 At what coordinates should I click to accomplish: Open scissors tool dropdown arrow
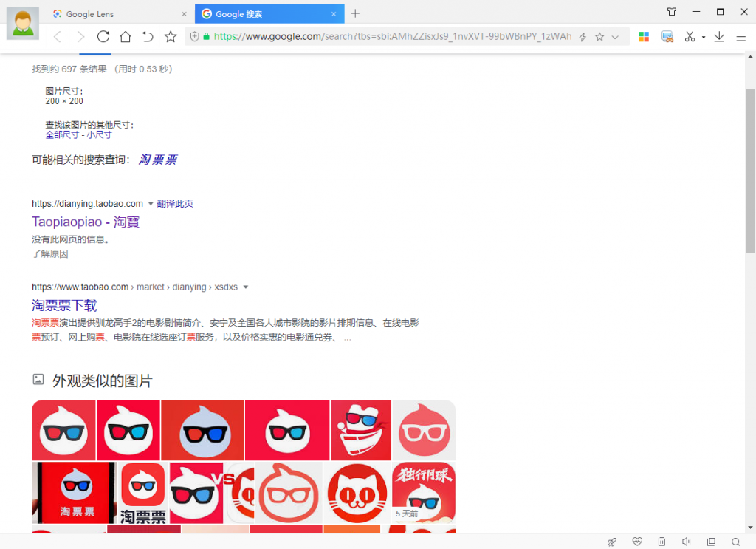(x=704, y=37)
